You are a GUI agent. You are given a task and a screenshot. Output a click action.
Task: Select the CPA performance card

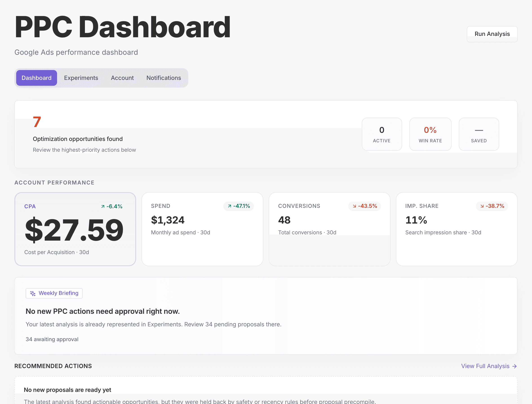[75, 229]
